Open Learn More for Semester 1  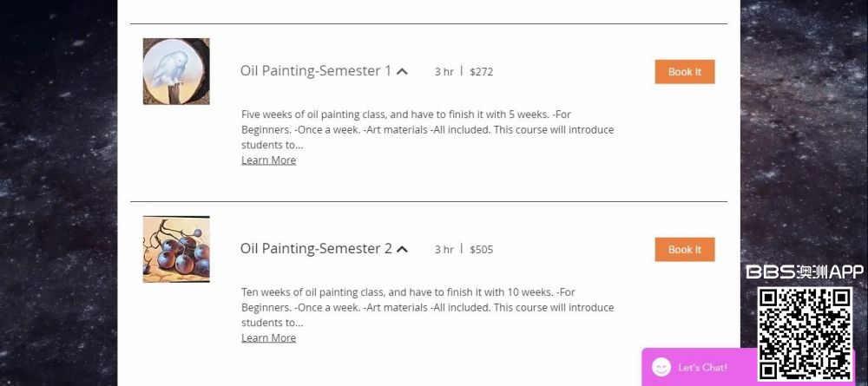point(268,160)
